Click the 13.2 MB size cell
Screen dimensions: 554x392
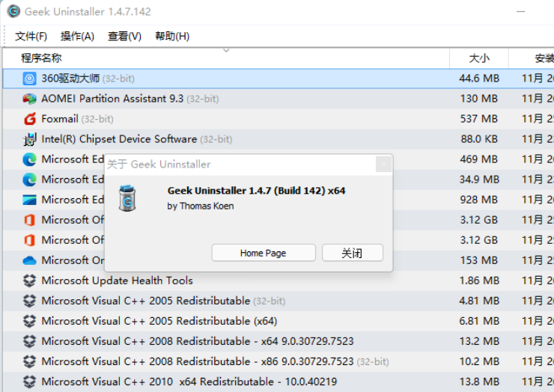[x=479, y=341]
